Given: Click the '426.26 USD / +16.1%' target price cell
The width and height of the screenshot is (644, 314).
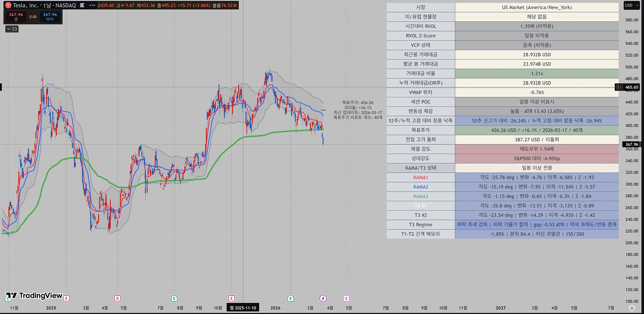Looking at the screenshot, I should tap(537, 130).
